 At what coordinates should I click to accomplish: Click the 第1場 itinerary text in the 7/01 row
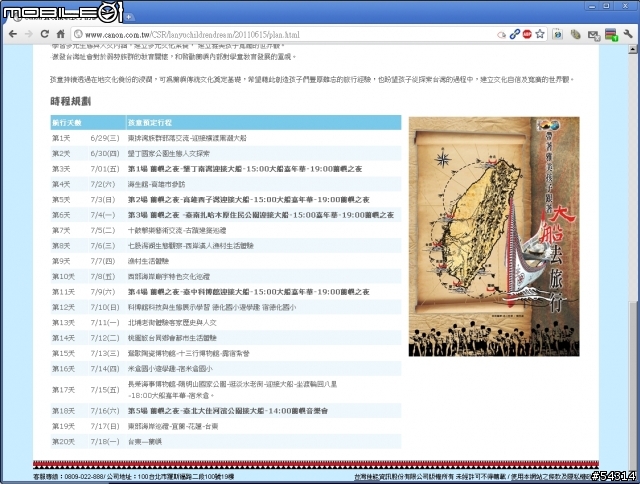pyautogui.click(x=245, y=169)
